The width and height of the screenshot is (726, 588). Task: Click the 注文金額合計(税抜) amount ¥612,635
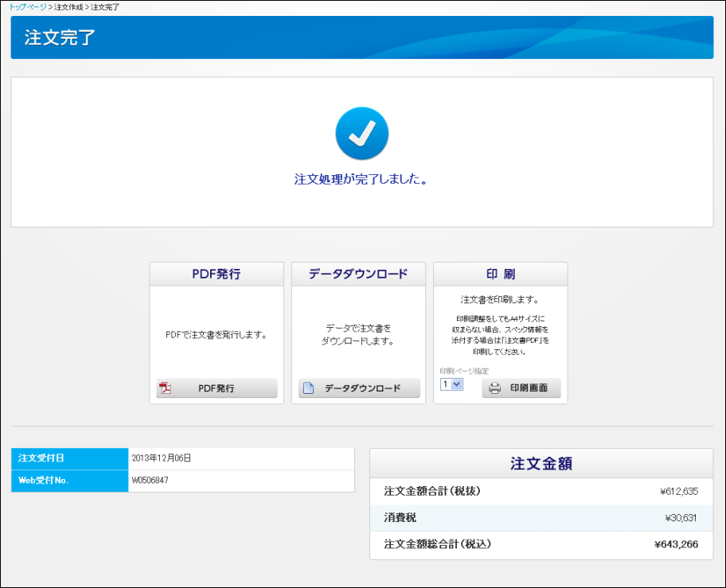678,492
